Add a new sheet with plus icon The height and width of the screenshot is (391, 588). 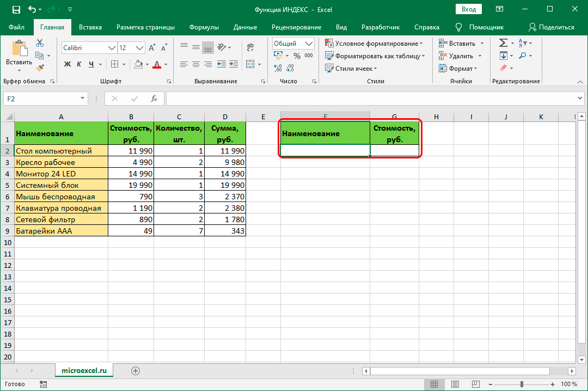(x=136, y=370)
